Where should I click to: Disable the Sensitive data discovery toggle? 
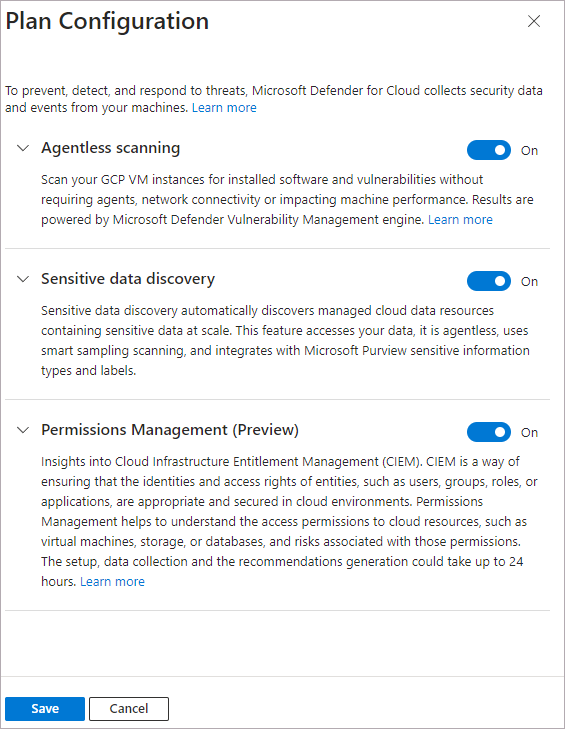[x=489, y=281]
